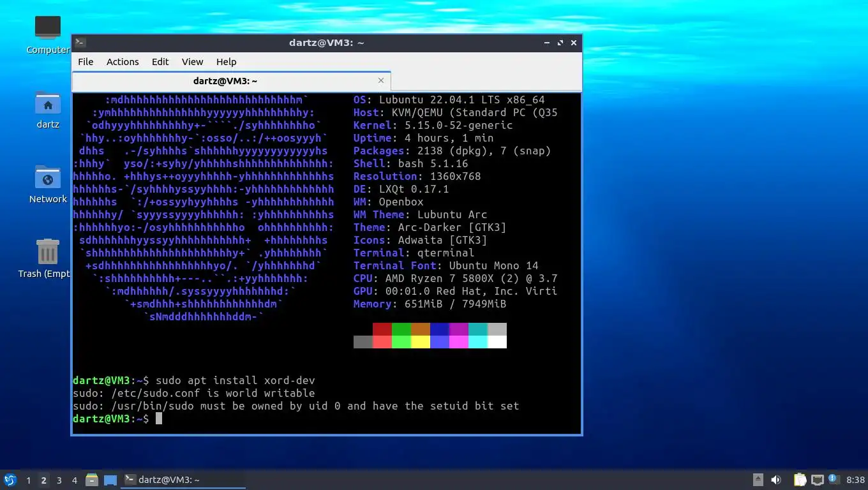Viewport: 868px width, 490px height.
Task: Click the 'Shell: bash 5.1.16' line
Action: (x=411, y=163)
